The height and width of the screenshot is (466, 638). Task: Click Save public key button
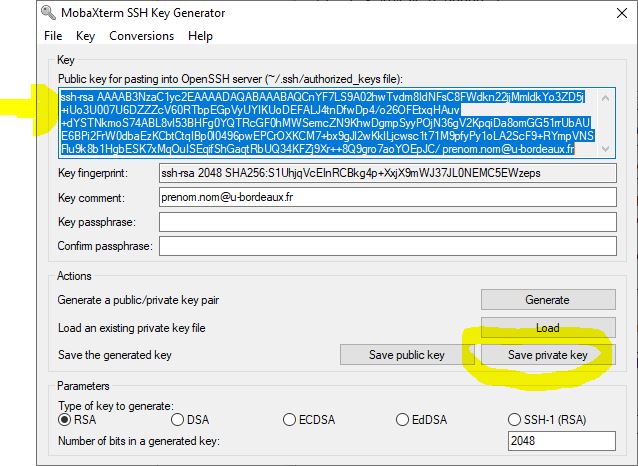407,355
